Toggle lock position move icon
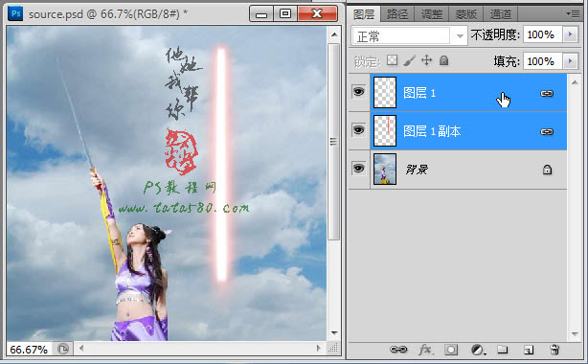The image size is (588, 364). click(427, 60)
